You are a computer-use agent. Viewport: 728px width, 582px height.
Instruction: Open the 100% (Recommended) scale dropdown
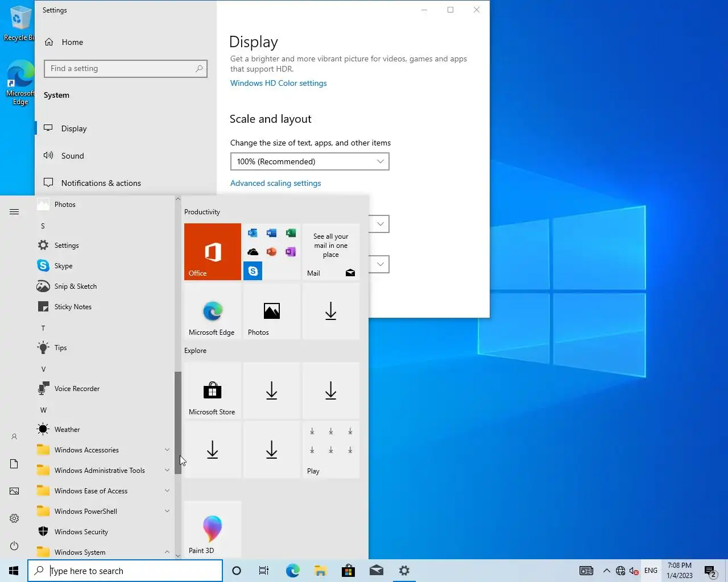tap(309, 161)
